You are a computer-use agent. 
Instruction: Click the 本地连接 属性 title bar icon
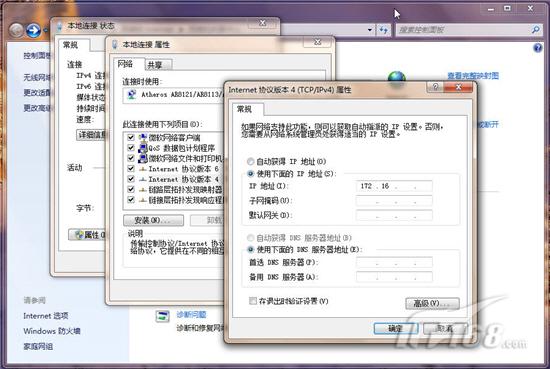click(x=114, y=45)
